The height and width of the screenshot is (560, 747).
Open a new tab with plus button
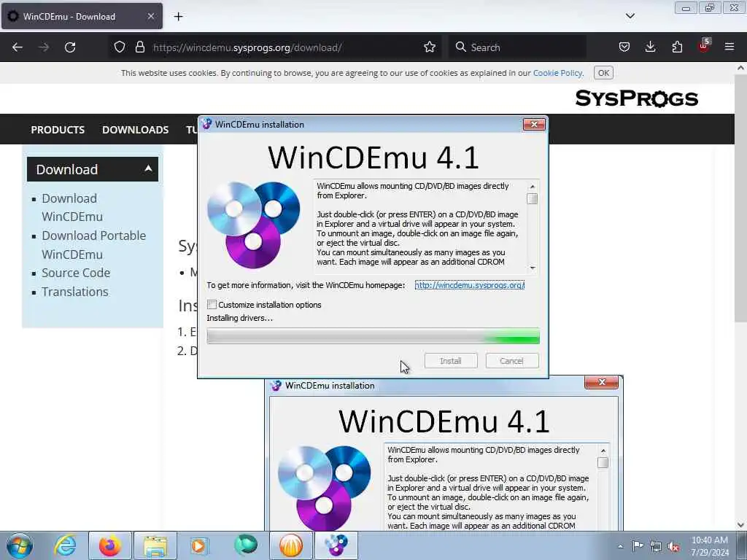pyautogui.click(x=178, y=17)
